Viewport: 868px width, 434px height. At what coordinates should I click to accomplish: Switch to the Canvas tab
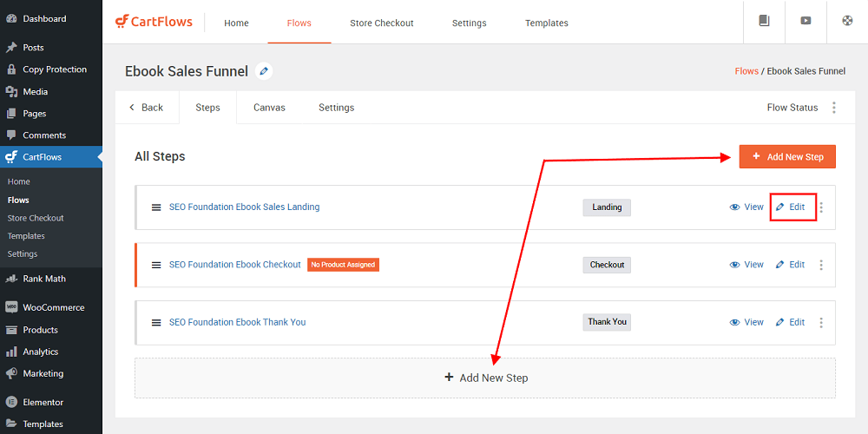[270, 108]
